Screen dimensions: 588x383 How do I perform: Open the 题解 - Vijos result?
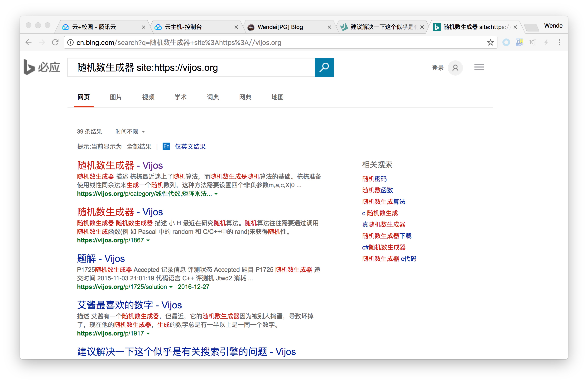101,259
